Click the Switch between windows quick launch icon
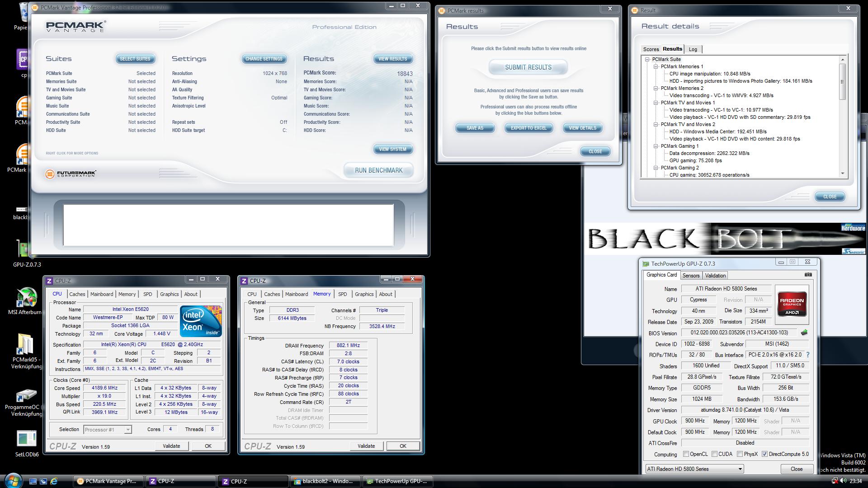868x488 pixels. coord(43,481)
